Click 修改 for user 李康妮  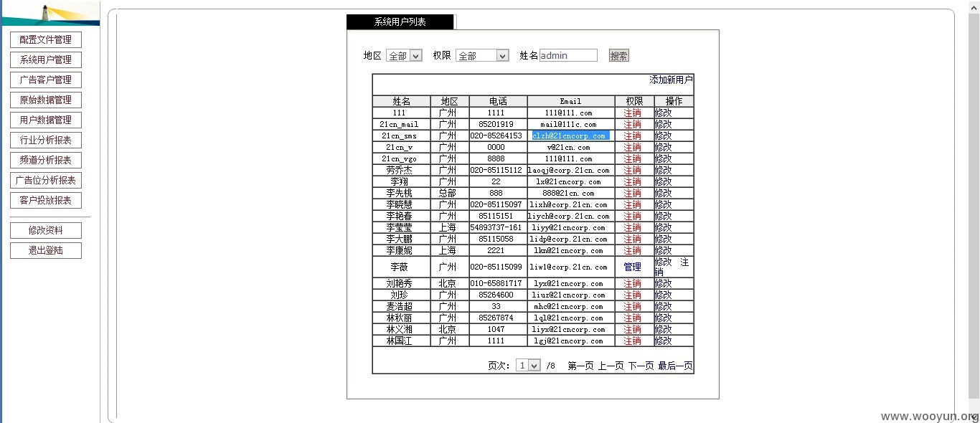click(x=664, y=250)
